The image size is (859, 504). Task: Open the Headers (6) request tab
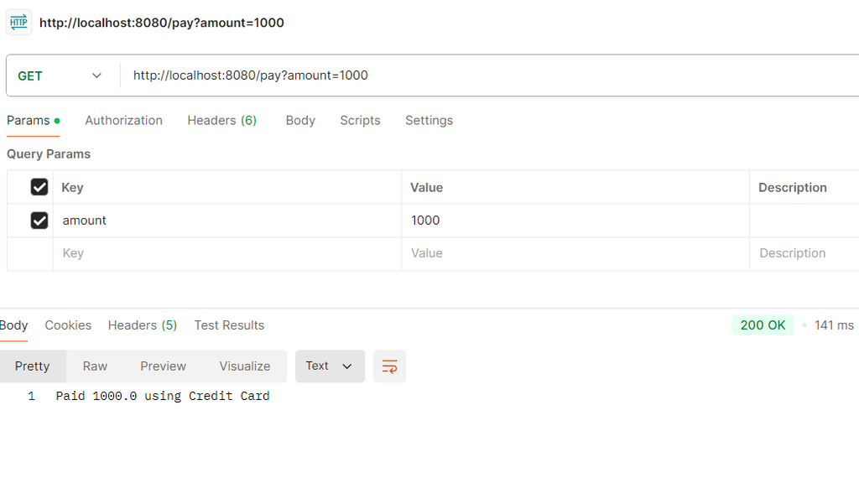point(221,120)
